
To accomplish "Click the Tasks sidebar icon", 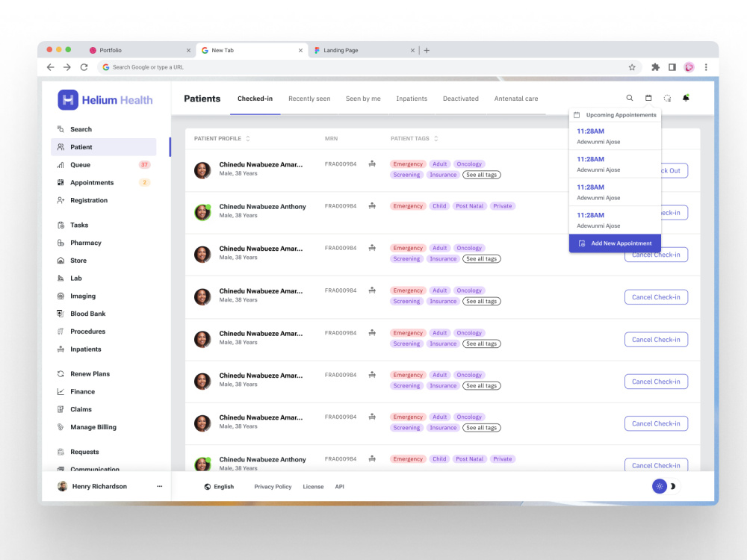I will [61, 225].
